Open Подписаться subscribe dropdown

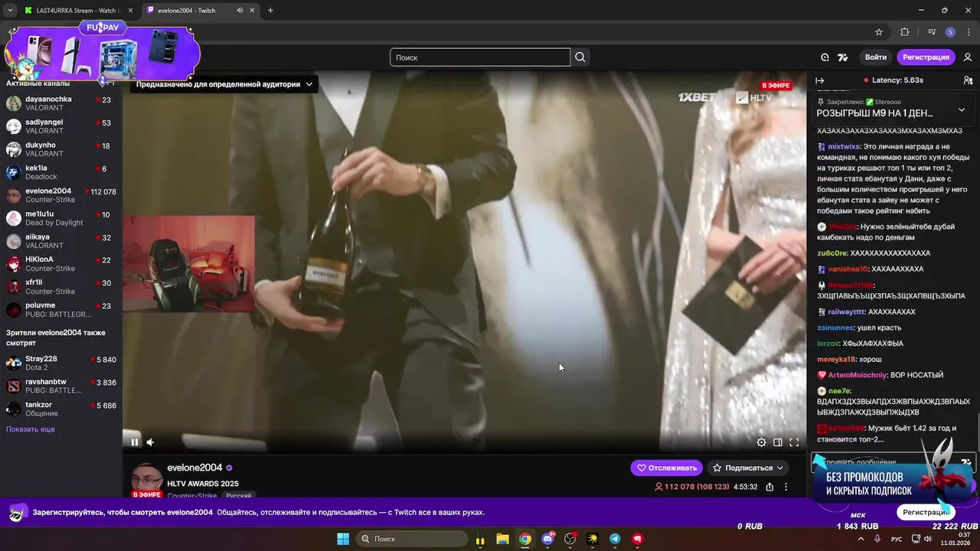(x=747, y=468)
